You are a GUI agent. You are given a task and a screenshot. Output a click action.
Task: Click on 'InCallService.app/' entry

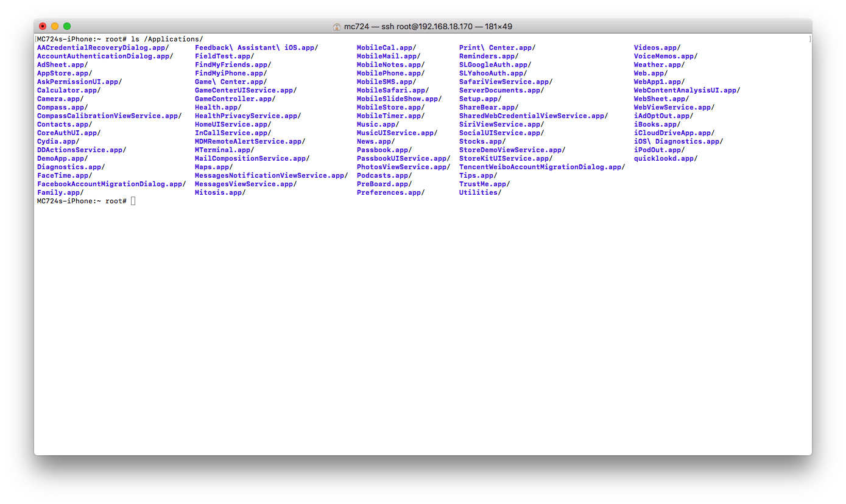[x=233, y=133]
